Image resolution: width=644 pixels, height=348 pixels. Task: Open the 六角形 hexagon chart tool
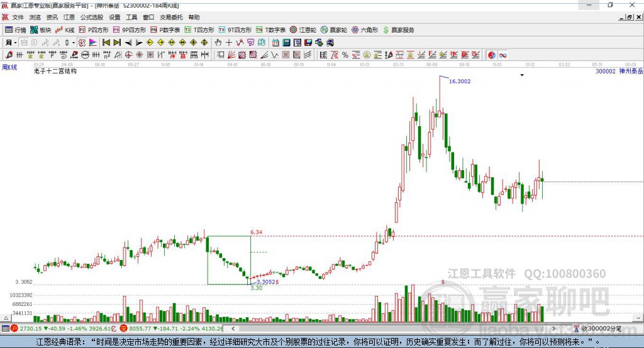(x=365, y=30)
